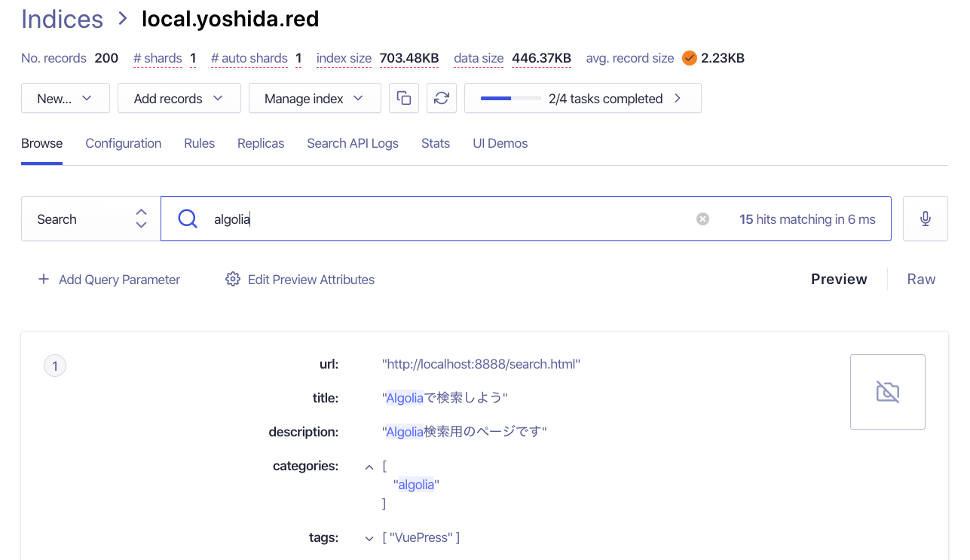Screen dimensions: 970x560
Task: Switch to the Configuration tab
Action: [124, 143]
